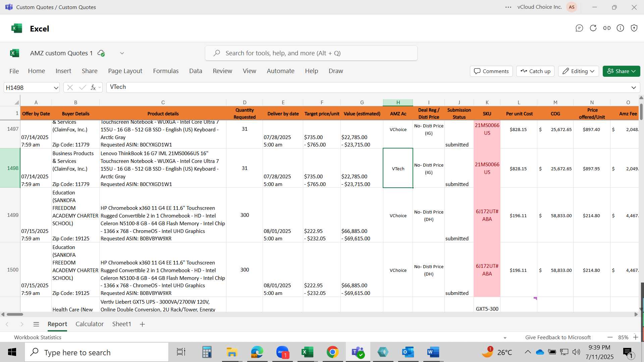Viewport: 644px width, 362px height.
Task: Click the AS profile avatar
Action: click(572, 7)
